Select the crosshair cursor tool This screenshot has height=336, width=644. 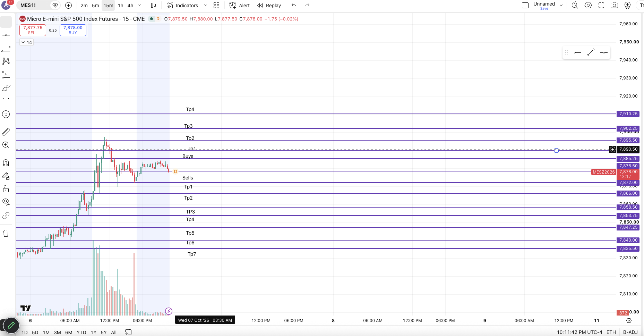click(x=6, y=22)
